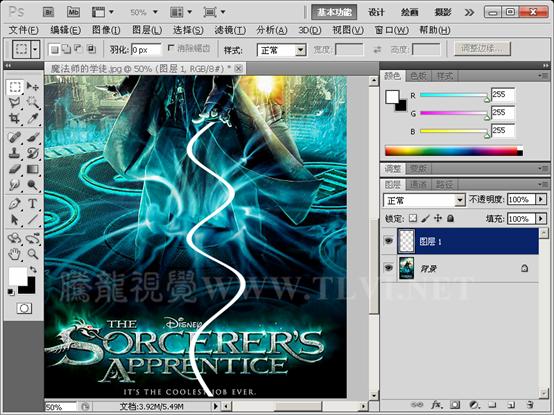Launch Mini Bridge from the Mb icon
The image size is (554, 415).
(x=73, y=12)
